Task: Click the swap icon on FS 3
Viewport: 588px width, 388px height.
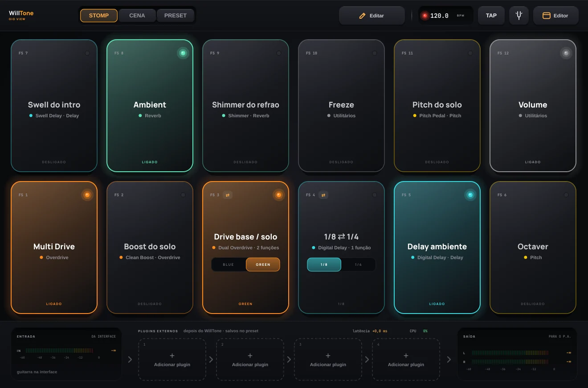Action: [x=228, y=195]
